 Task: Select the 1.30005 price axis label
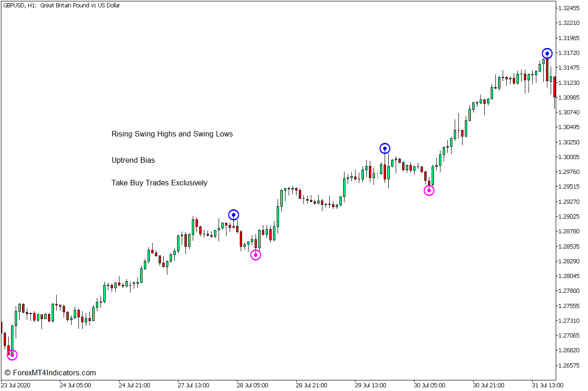[568, 157]
